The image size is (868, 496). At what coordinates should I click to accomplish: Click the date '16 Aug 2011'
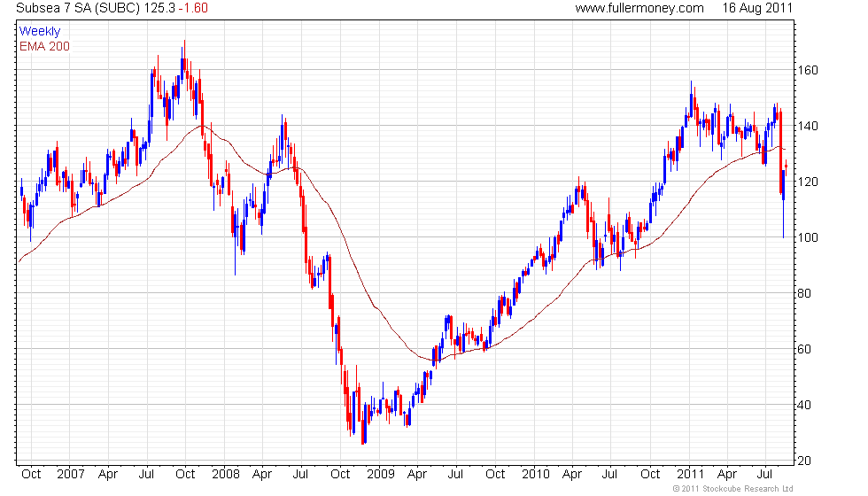[757, 8]
